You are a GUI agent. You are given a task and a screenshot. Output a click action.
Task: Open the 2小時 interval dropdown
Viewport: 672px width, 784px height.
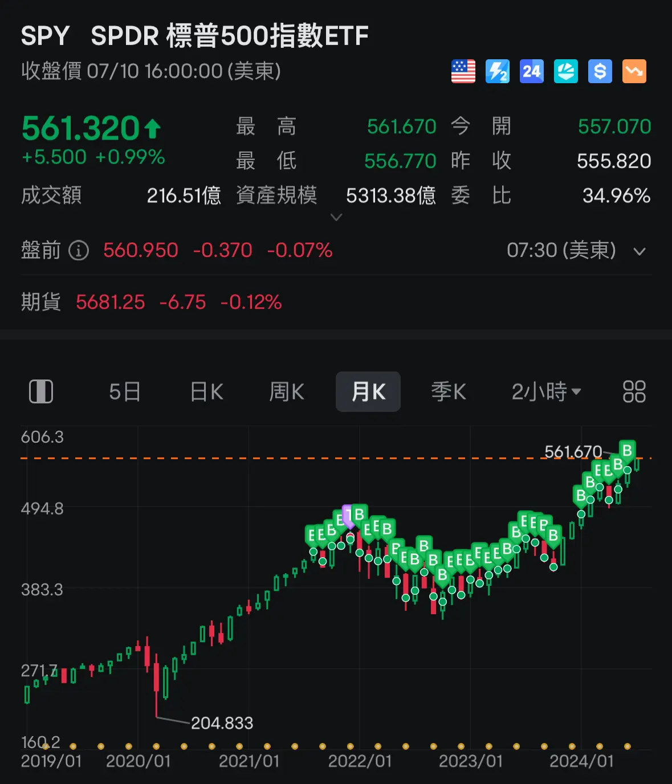[546, 392]
